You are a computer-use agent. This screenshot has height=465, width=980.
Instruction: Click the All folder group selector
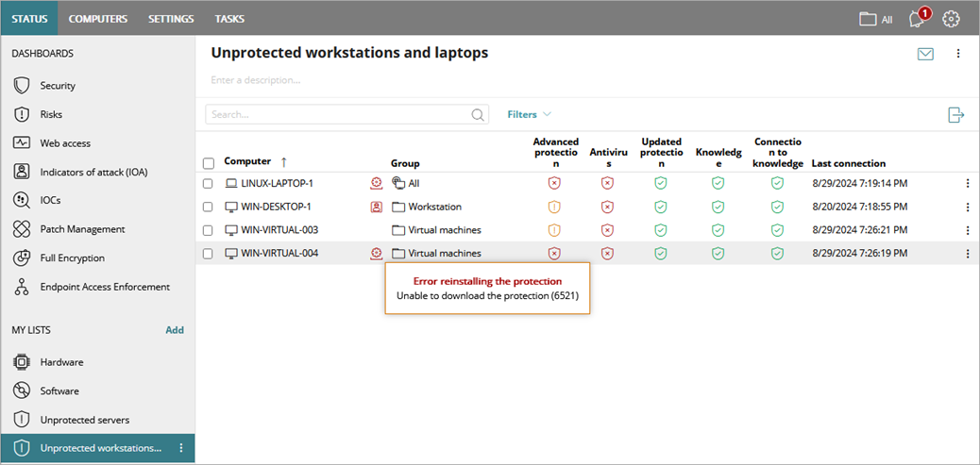pos(875,19)
